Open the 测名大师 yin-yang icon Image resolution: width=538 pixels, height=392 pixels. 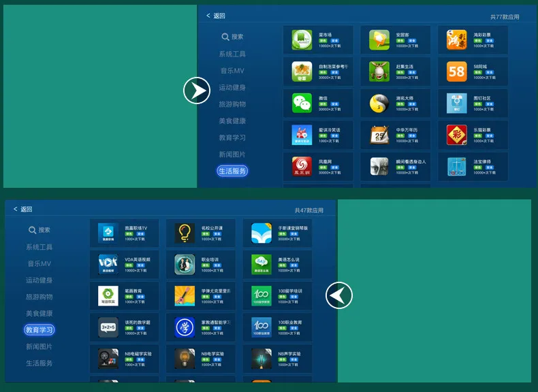379,103
